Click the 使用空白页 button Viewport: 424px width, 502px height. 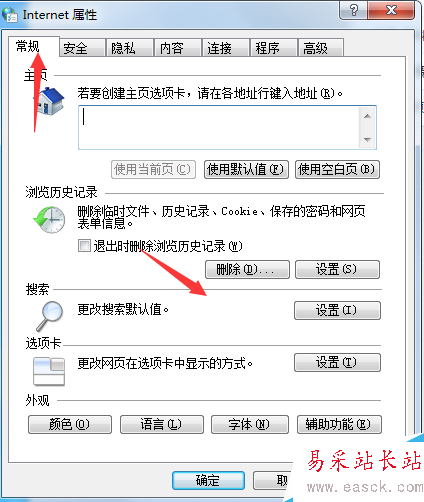pos(337,170)
